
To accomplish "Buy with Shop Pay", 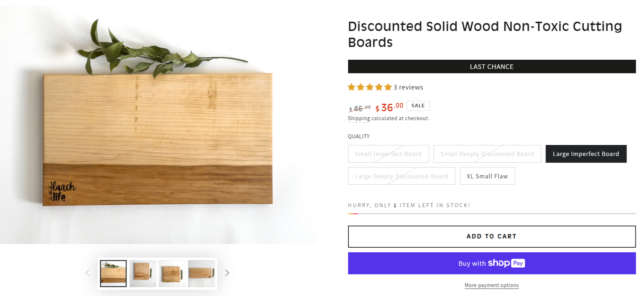I will click(492, 263).
